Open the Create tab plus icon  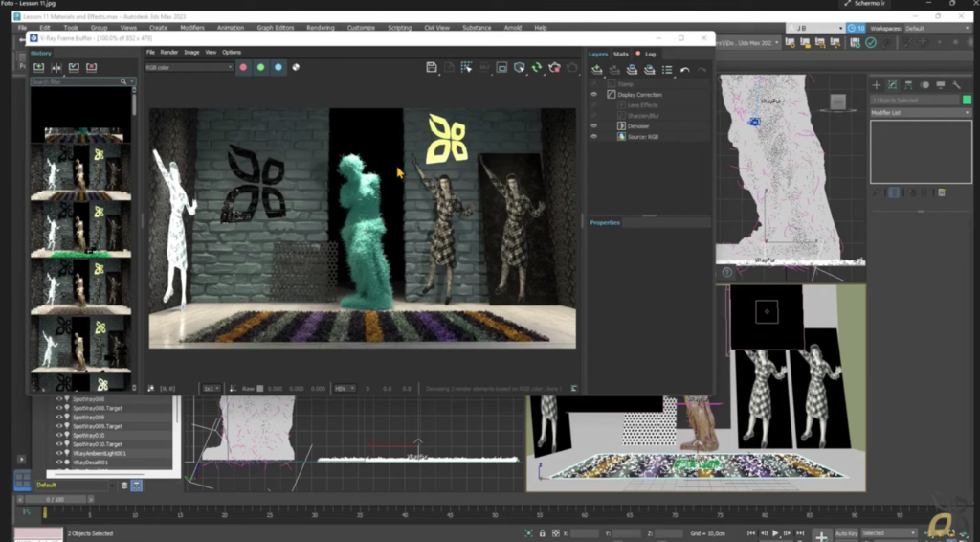pyautogui.click(x=877, y=85)
